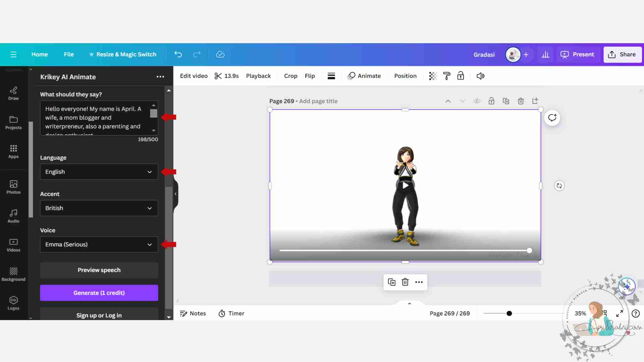Open Playback settings

coord(258,76)
